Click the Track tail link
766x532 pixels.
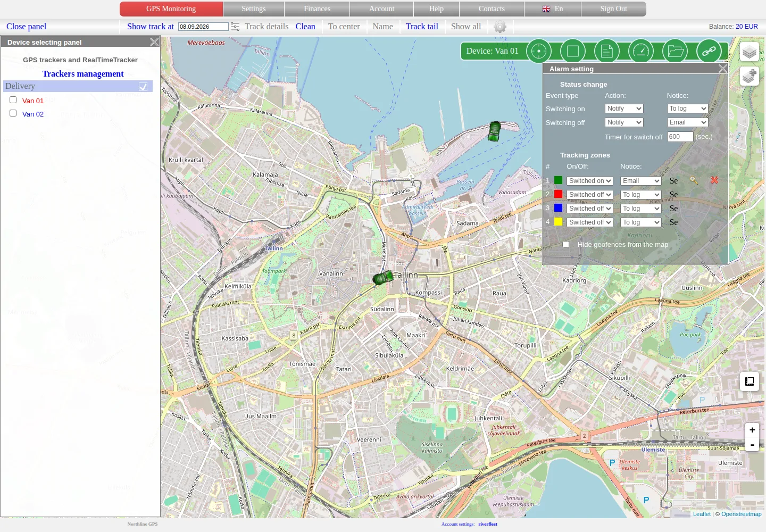point(422,27)
